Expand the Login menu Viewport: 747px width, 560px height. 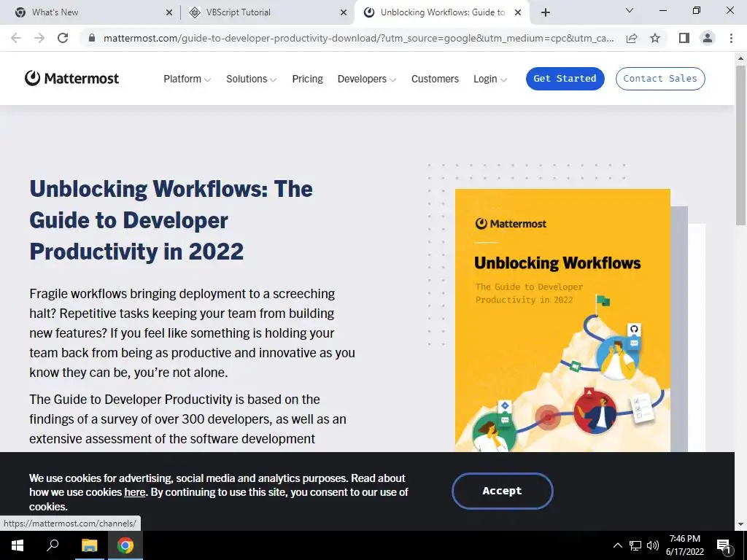coord(490,79)
